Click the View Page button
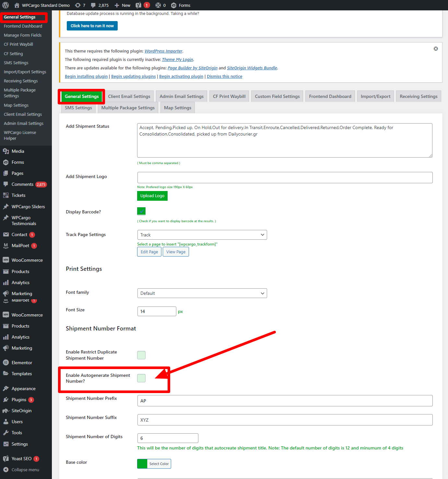448x479 pixels. pos(176,252)
